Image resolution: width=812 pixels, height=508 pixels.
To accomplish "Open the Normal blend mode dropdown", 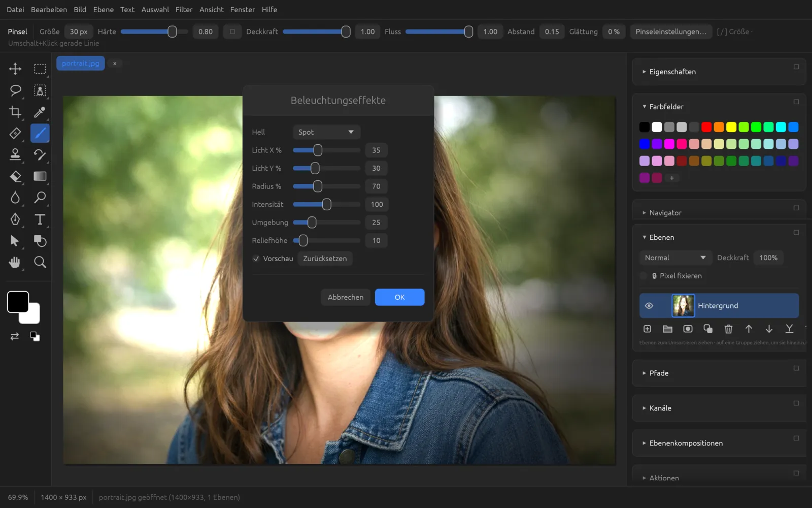I will (x=675, y=258).
